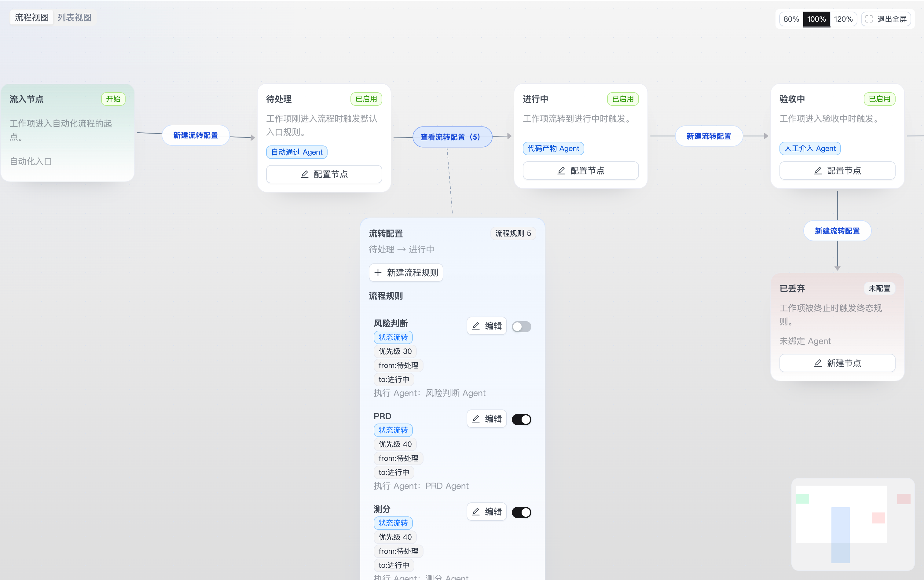Open 新建流转配置 between 流入节点 and 待处理
This screenshot has height=580, width=924.
196,135
